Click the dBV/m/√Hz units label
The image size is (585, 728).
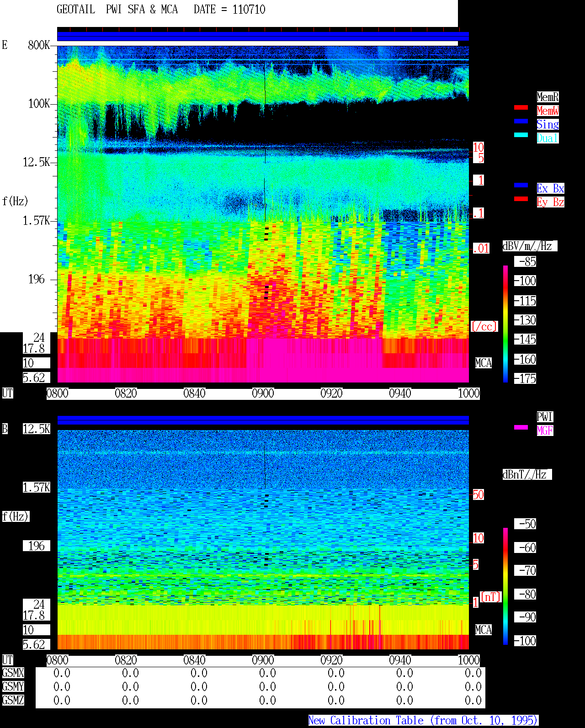(x=530, y=246)
